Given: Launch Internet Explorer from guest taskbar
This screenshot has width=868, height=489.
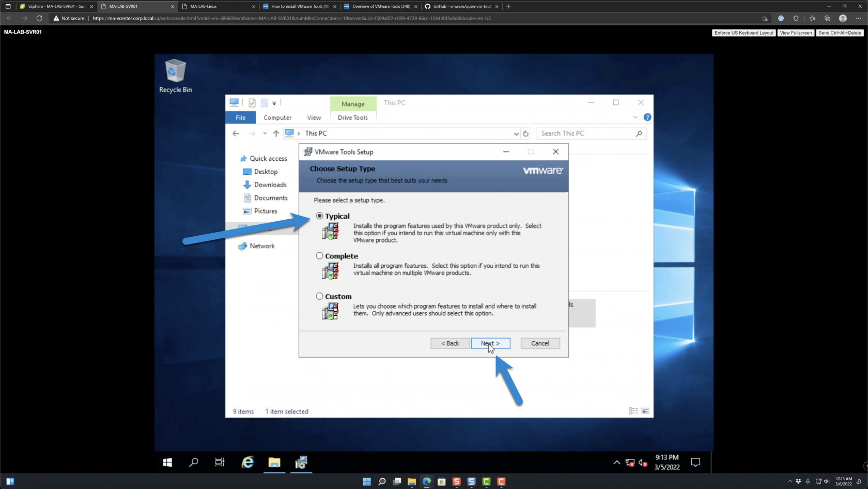Looking at the screenshot, I should [x=247, y=463].
